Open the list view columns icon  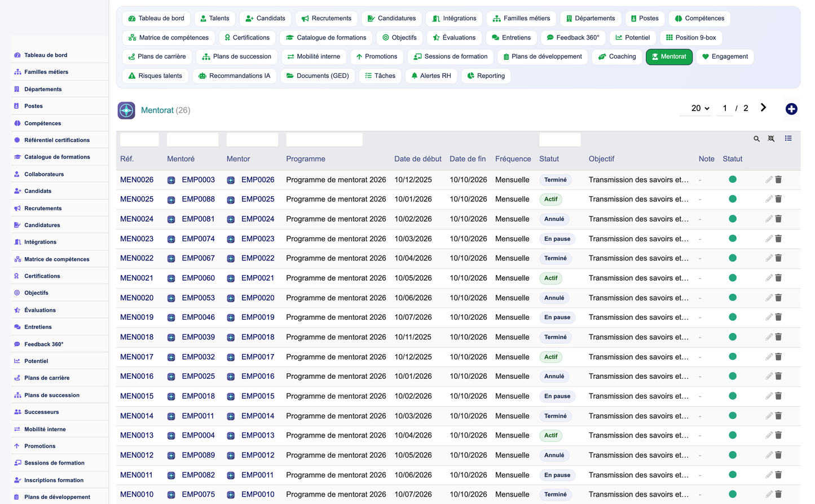point(788,138)
